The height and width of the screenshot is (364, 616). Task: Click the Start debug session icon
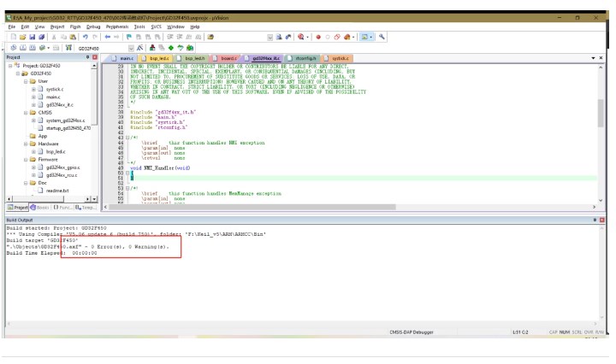point(302,37)
